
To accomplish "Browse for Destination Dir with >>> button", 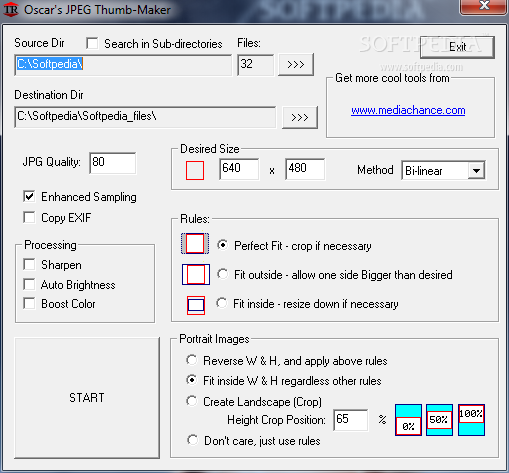I will pyautogui.click(x=300, y=117).
